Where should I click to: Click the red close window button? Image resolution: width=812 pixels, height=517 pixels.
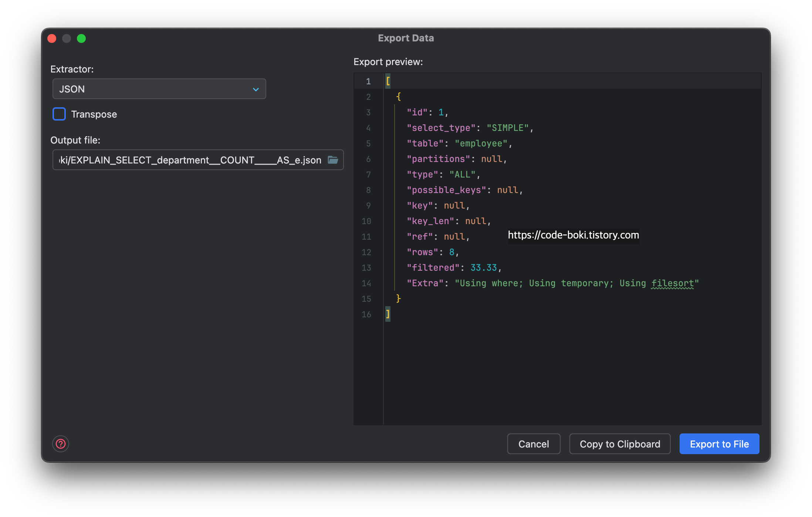click(x=52, y=38)
